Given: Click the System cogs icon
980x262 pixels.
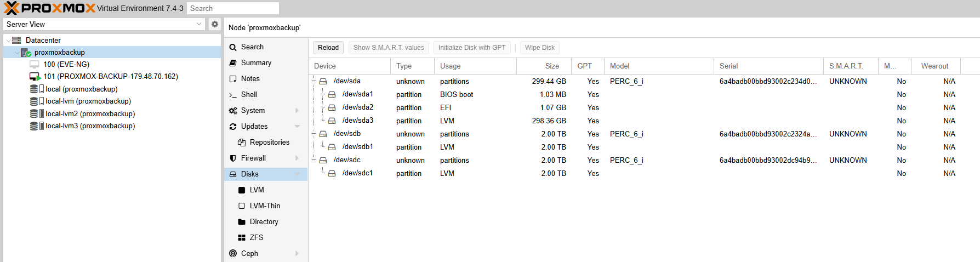Looking at the screenshot, I should (233, 111).
